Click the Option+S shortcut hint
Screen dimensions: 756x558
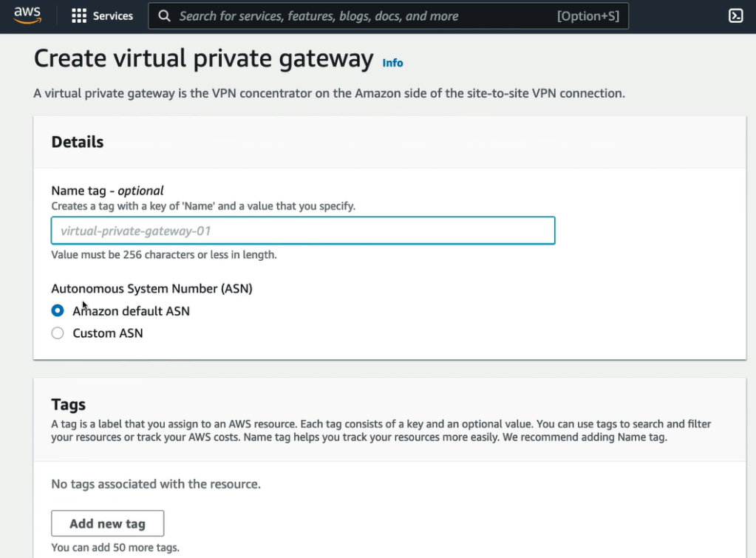(x=588, y=16)
